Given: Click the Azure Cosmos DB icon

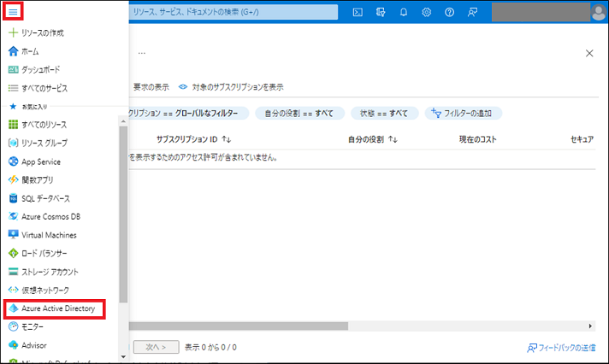Looking at the screenshot, I should pyautogui.click(x=13, y=216).
